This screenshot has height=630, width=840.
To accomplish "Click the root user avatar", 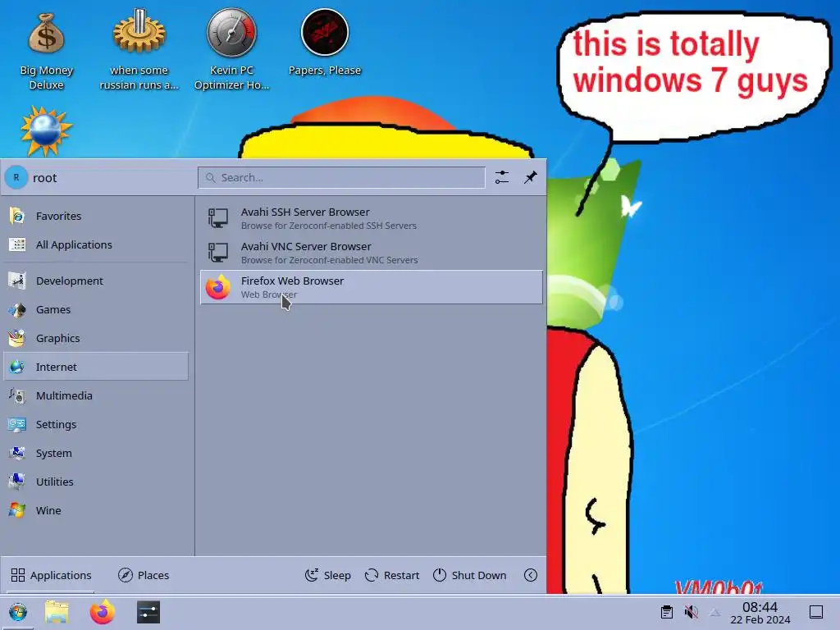I will [16, 177].
